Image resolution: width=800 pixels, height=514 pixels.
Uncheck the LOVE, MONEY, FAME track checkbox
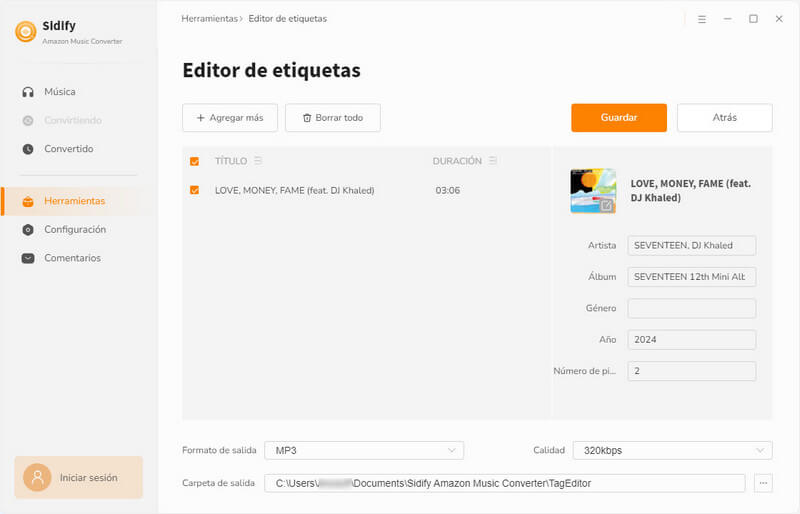tap(194, 190)
